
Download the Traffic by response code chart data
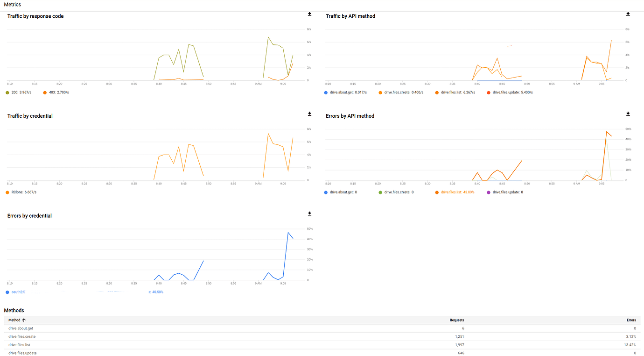[309, 14]
